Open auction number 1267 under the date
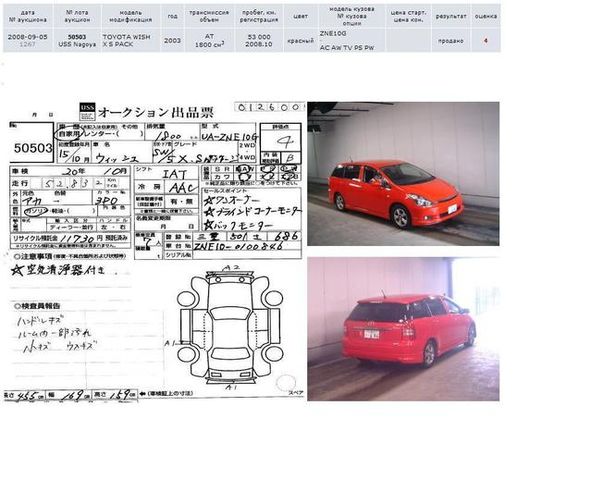Screen dimensions: 591x480 point(27,44)
